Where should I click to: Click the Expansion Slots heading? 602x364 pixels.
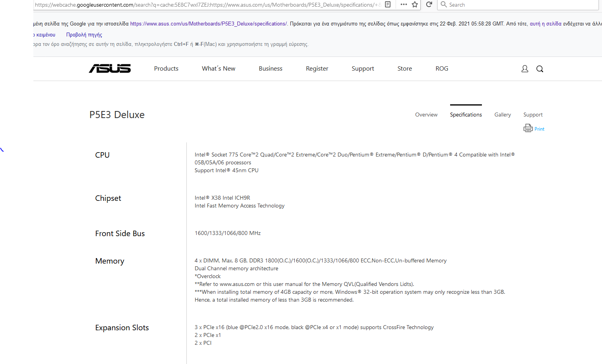tap(122, 328)
